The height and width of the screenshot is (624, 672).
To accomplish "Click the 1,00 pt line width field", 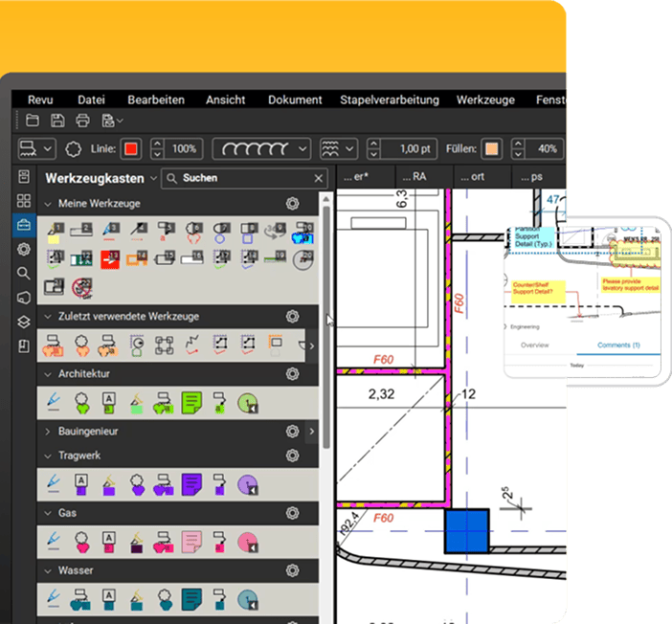I will point(410,148).
